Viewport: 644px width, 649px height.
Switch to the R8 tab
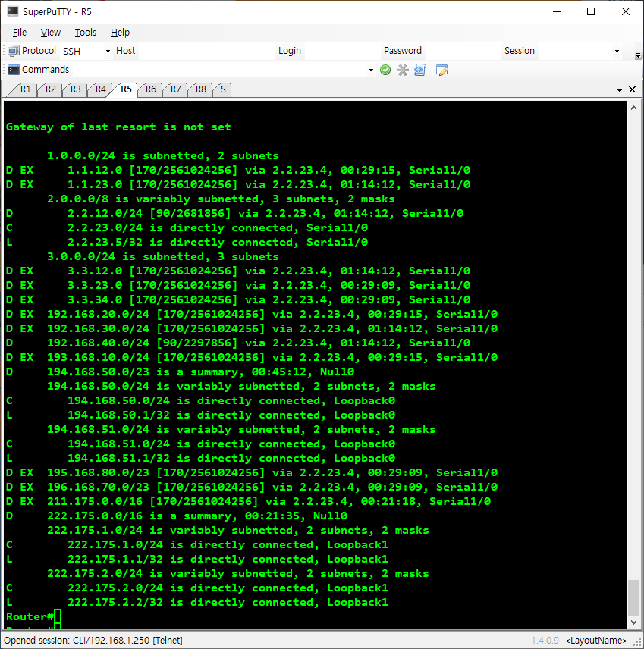tap(201, 89)
